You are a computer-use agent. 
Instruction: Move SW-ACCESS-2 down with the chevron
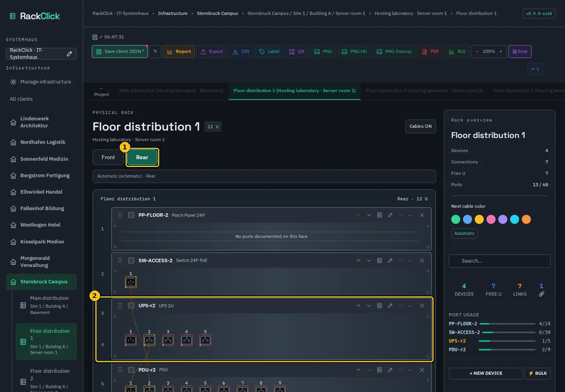pyautogui.click(x=369, y=261)
